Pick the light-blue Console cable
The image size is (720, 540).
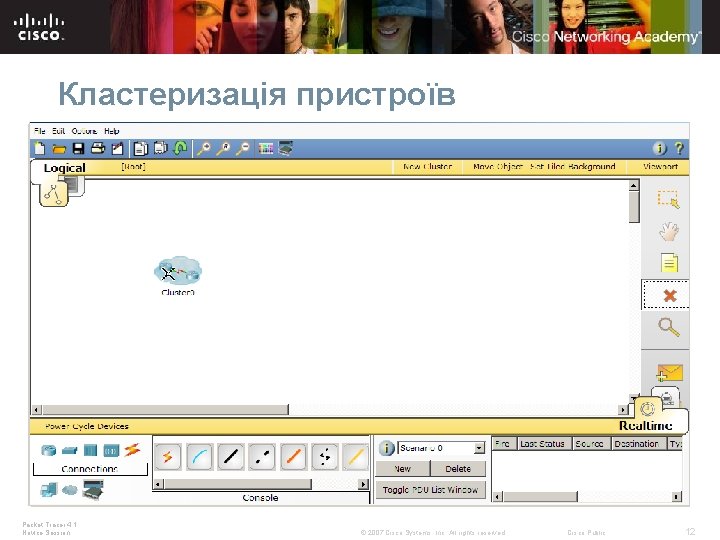[199, 457]
